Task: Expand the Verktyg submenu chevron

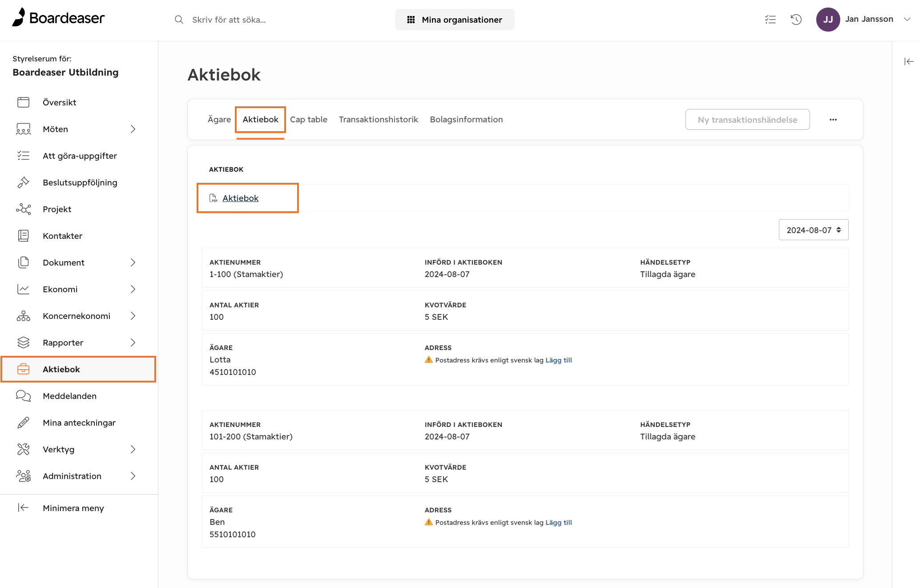Action: point(133,449)
